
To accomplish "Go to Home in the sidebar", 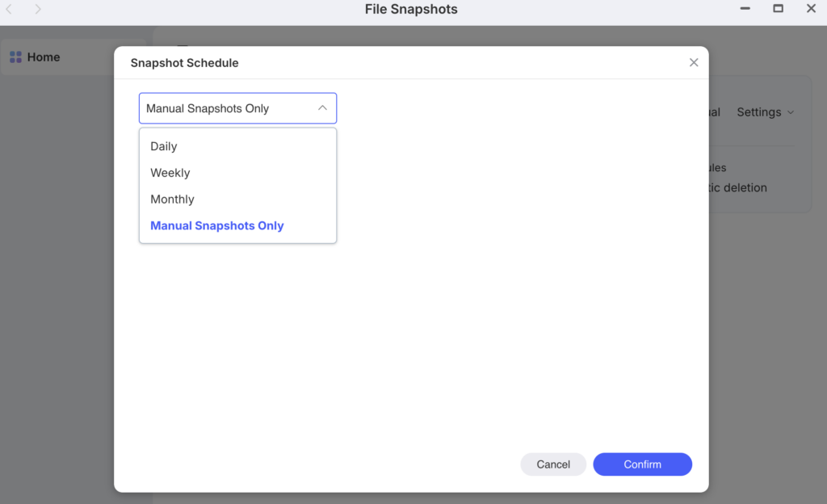I will tap(44, 57).
